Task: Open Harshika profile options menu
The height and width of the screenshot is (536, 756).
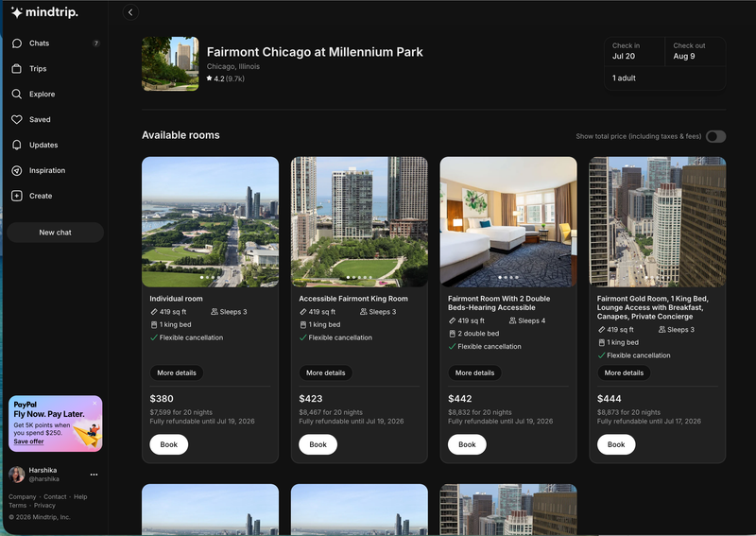Action: pos(94,475)
